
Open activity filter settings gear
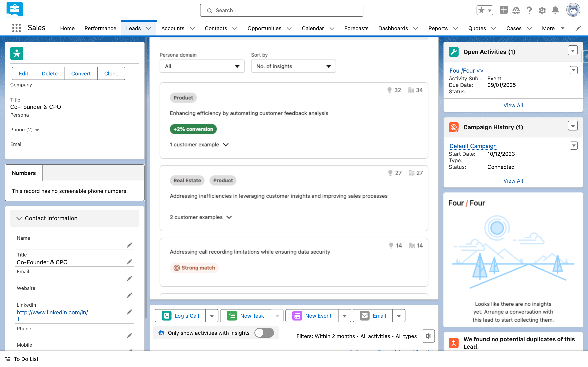tap(428, 336)
